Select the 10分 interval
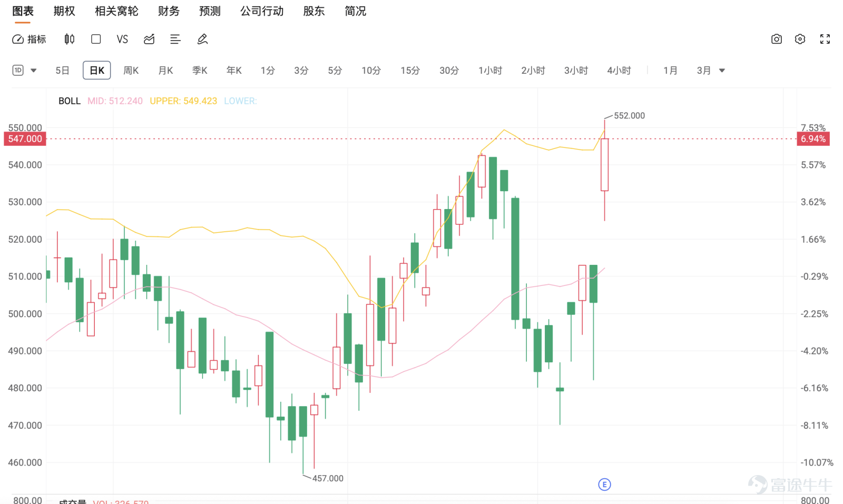The width and height of the screenshot is (843, 504). click(x=371, y=71)
